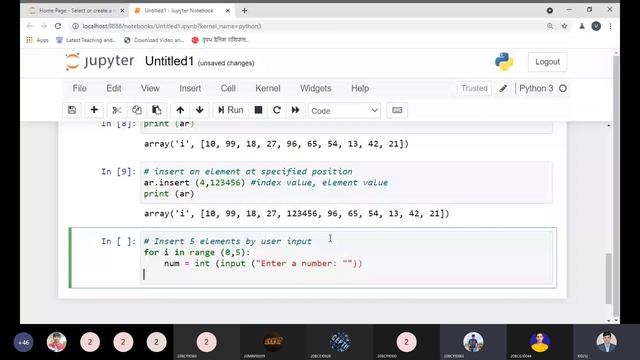Open the Download Video bookmark
Viewport: 640px width, 360px height.
tap(154, 40)
